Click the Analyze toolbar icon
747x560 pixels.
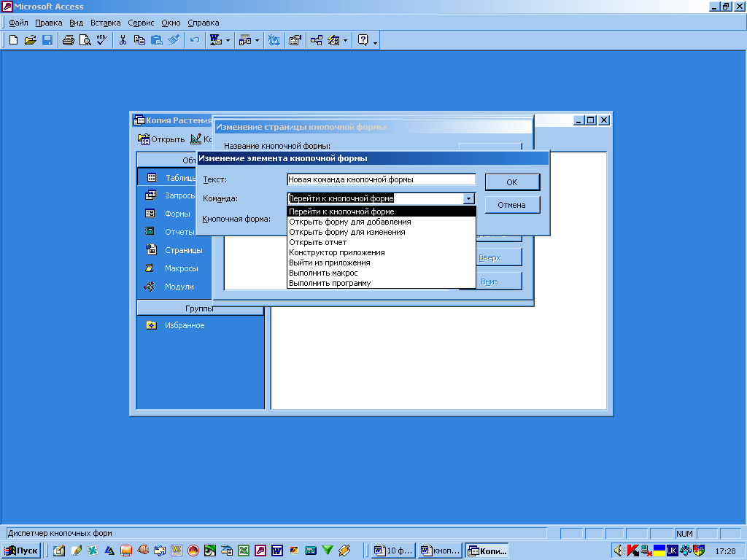click(245, 41)
